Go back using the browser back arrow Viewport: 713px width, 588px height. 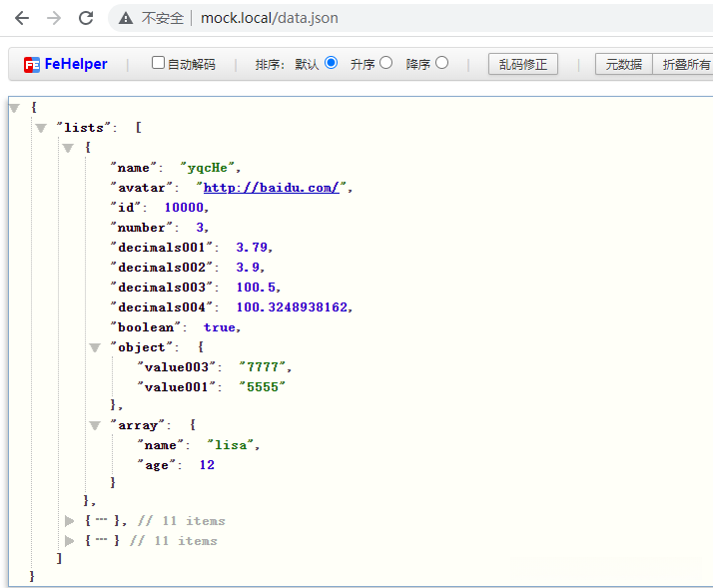pyautogui.click(x=22, y=18)
